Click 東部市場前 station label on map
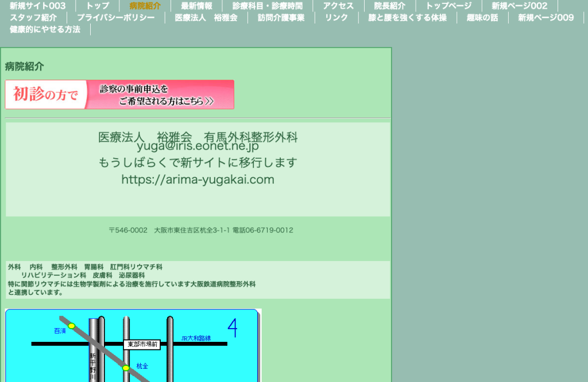588x382 pixels. click(142, 344)
